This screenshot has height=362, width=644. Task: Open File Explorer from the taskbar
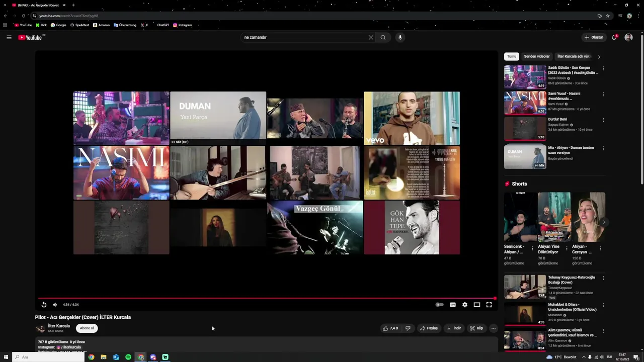tap(104, 357)
